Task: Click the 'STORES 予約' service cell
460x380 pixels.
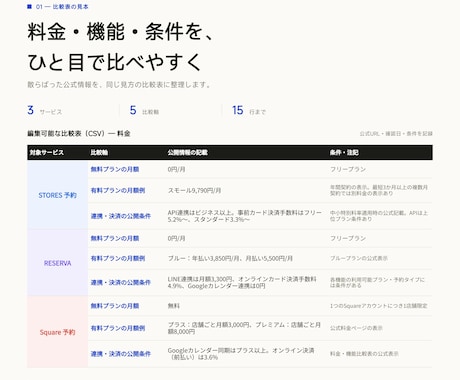Action: 57,195
